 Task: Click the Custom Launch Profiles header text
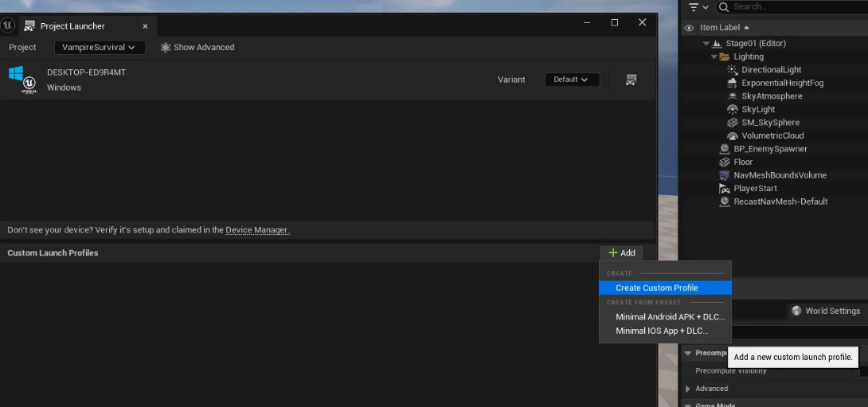tap(53, 253)
